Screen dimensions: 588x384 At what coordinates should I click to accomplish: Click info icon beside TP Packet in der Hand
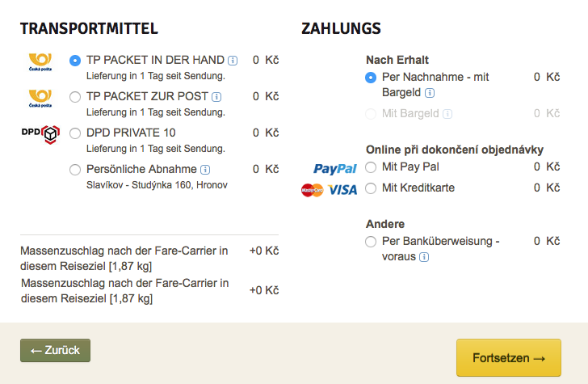233,60
